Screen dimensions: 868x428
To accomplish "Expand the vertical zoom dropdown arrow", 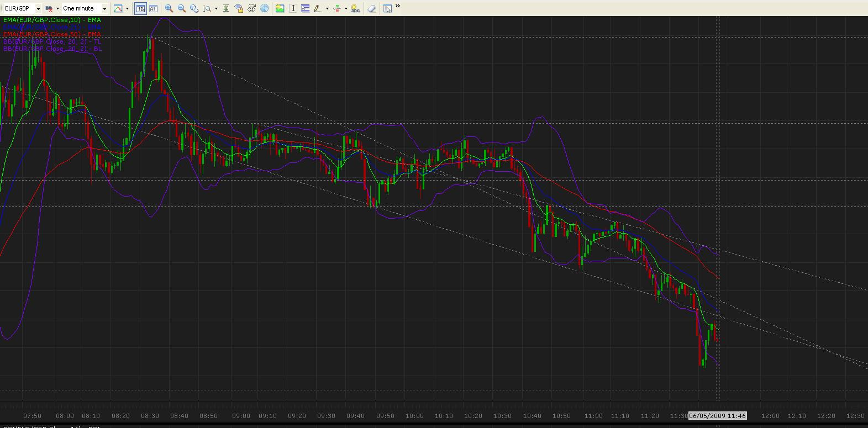I will click(x=215, y=9).
